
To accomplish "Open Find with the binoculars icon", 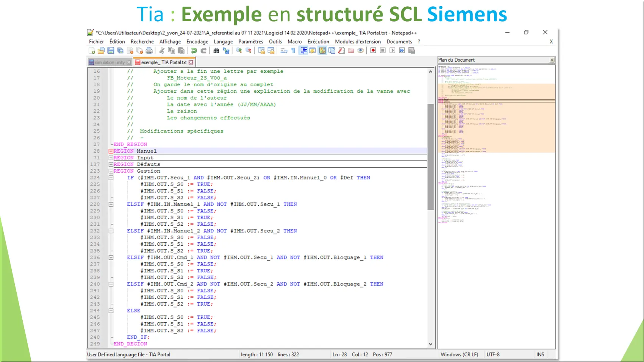I will 216,50.
